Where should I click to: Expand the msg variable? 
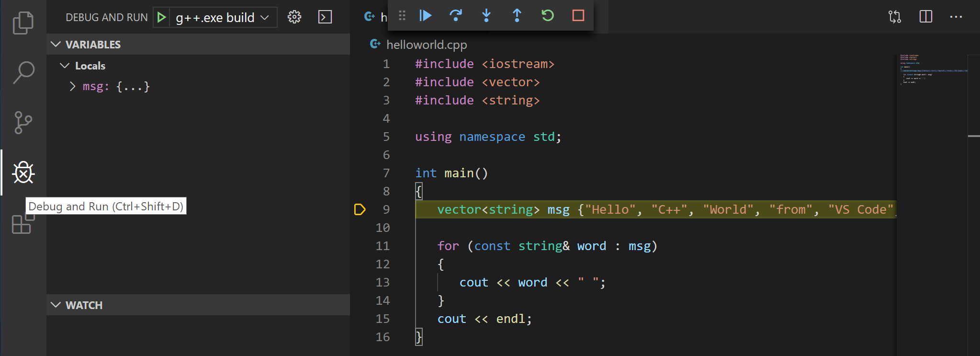[72, 86]
